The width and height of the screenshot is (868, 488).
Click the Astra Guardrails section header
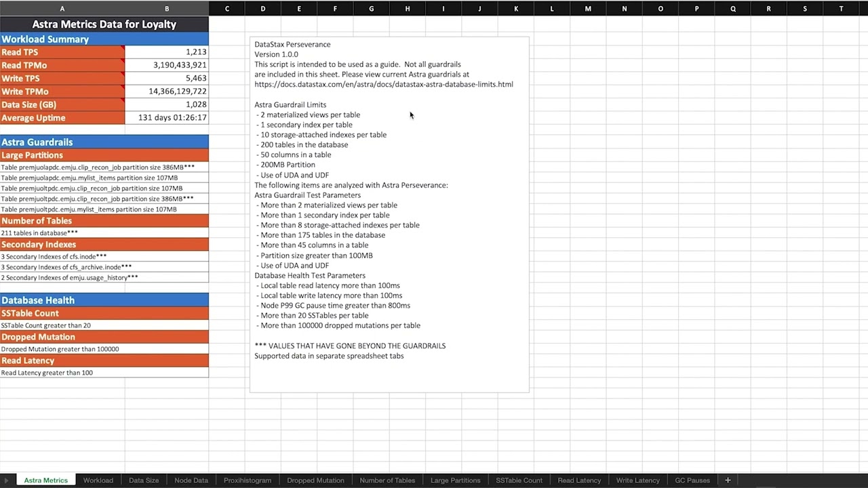pyautogui.click(x=104, y=142)
